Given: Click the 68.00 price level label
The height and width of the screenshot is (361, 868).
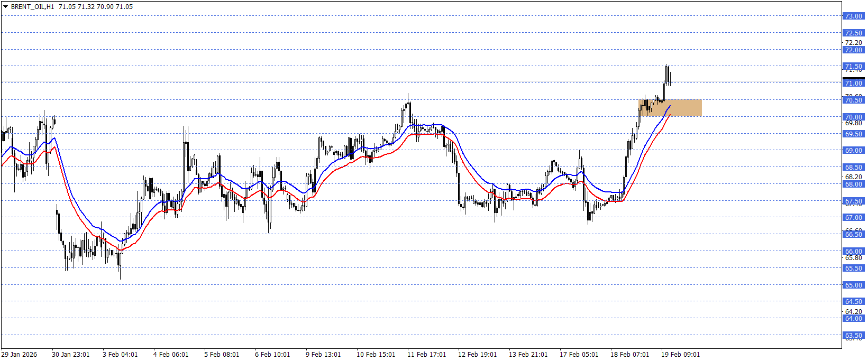Looking at the screenshot, I should pos(853,184).
